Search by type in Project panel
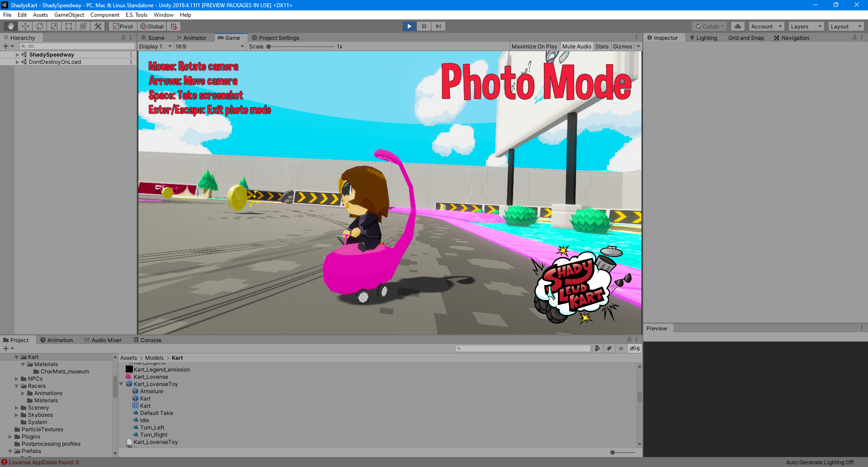868x467 pixels. (x=598, y=348)
